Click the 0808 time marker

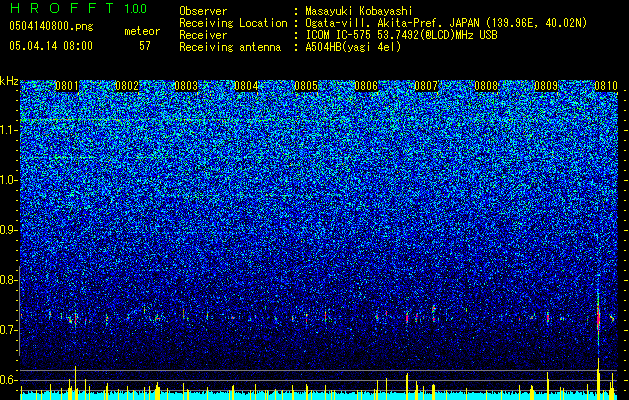point(486,86)
